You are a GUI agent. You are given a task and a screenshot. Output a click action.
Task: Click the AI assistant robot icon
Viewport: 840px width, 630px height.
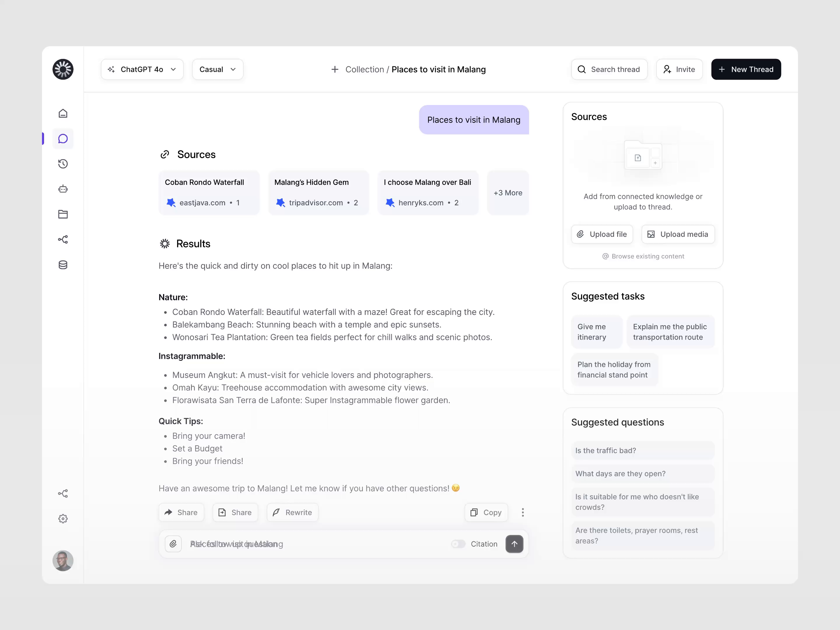(63, 189)
